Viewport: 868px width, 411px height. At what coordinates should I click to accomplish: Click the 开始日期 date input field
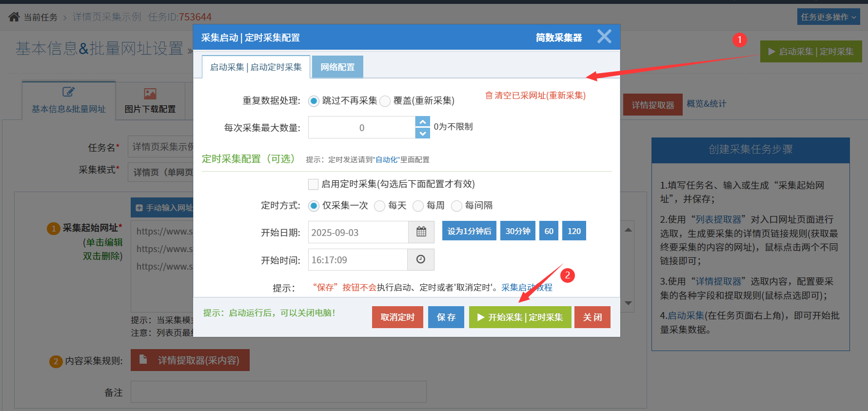[358, 233]
